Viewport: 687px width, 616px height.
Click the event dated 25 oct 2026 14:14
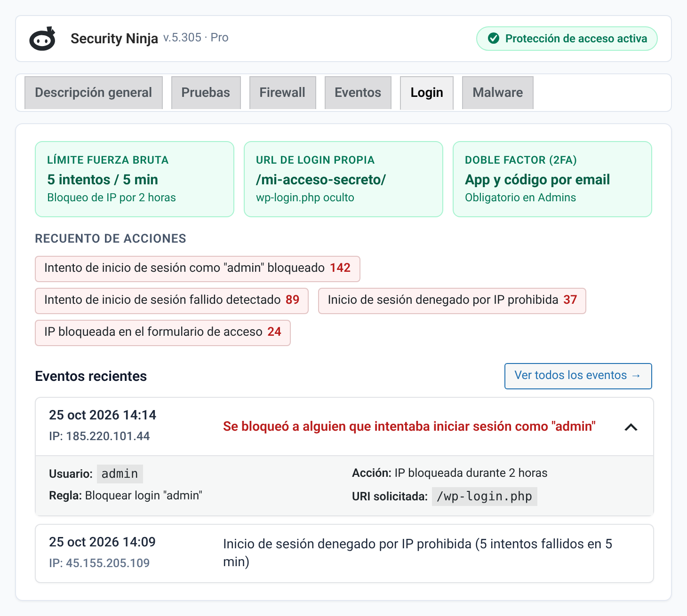coord(344,426)
